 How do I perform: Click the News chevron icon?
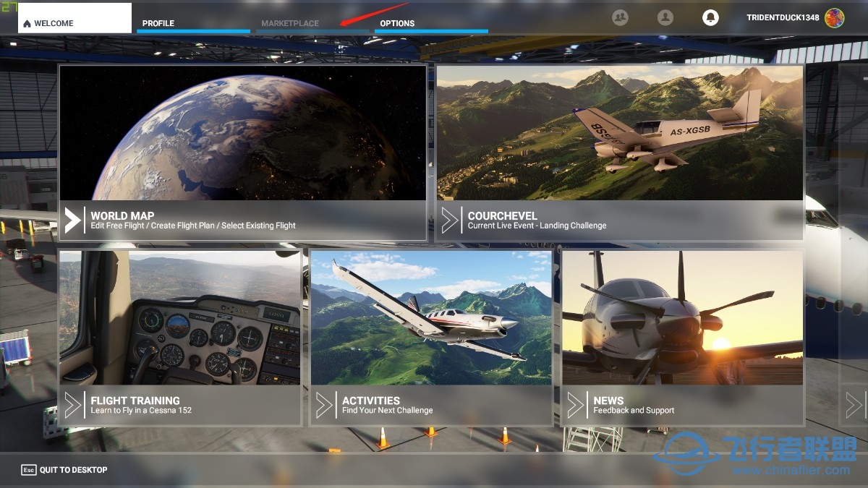[576, 405]
